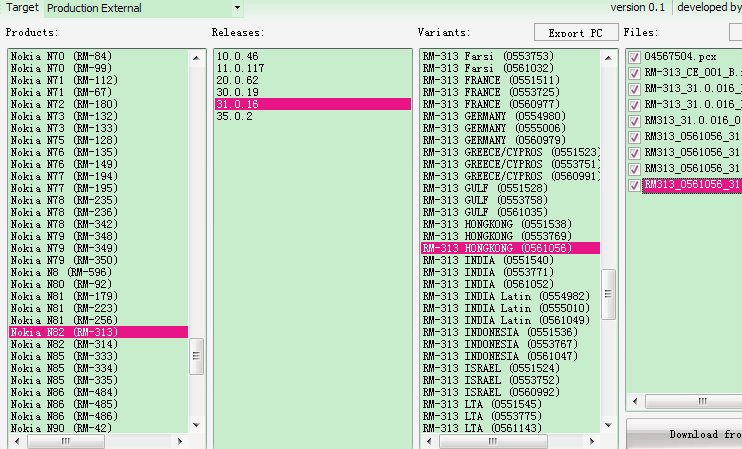Select file RM313_31.0.016_0 in Files list
Screen dimensions: 742x449
693,121
